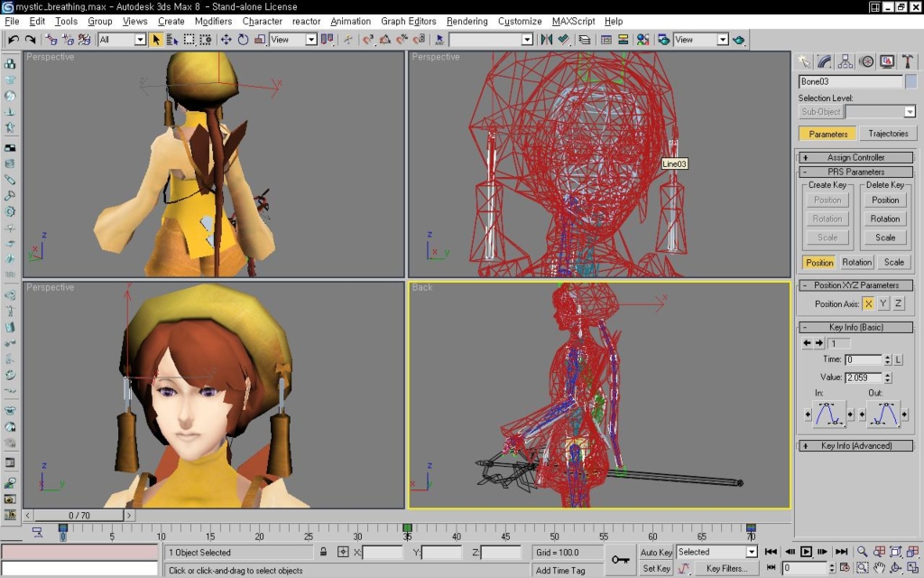Image resolution: width=924 pixels, height=578 pixels.
Task: Open the Time Configuration dialog icon
Action: (845, 568)
